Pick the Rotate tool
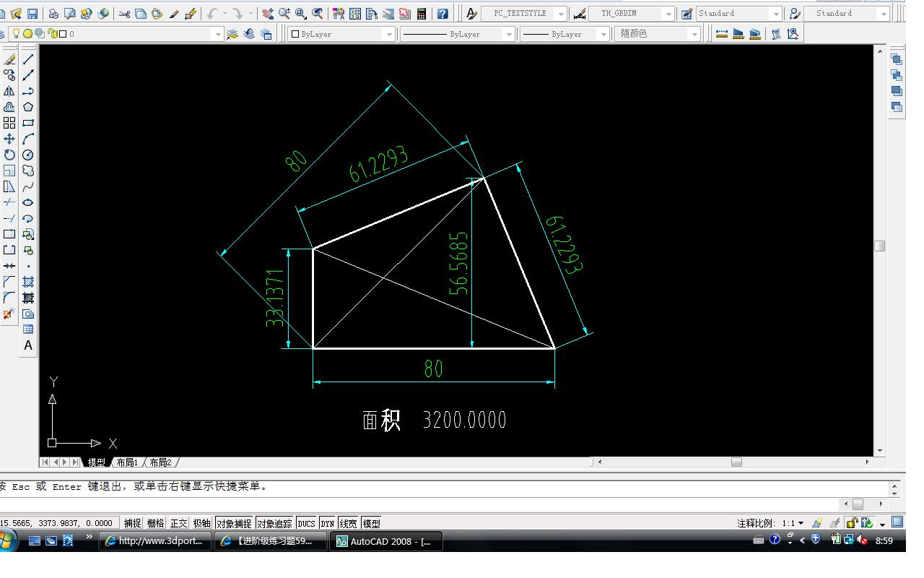 click(9, 155)
